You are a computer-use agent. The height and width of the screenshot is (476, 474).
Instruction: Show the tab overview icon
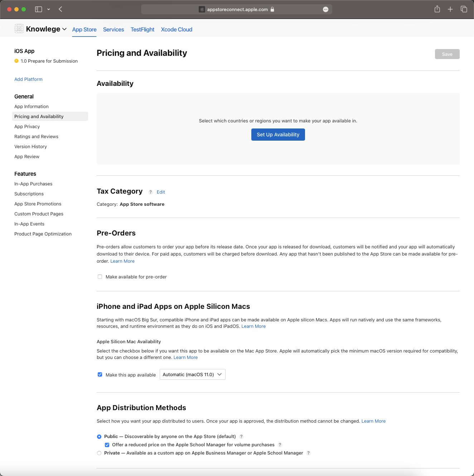point(464,9)
